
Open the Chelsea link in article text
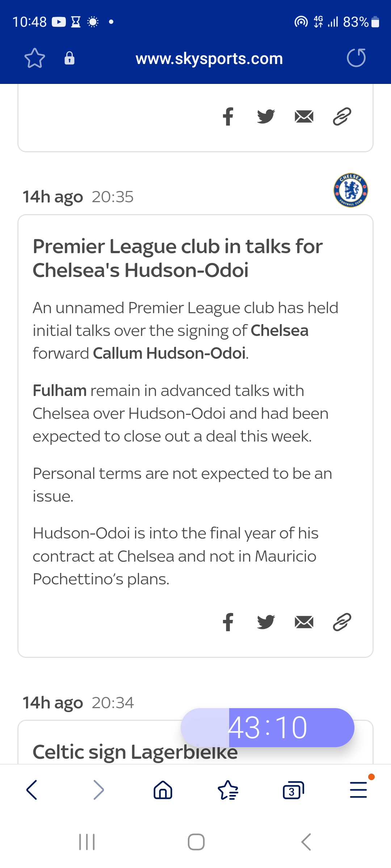pos(279,331)
